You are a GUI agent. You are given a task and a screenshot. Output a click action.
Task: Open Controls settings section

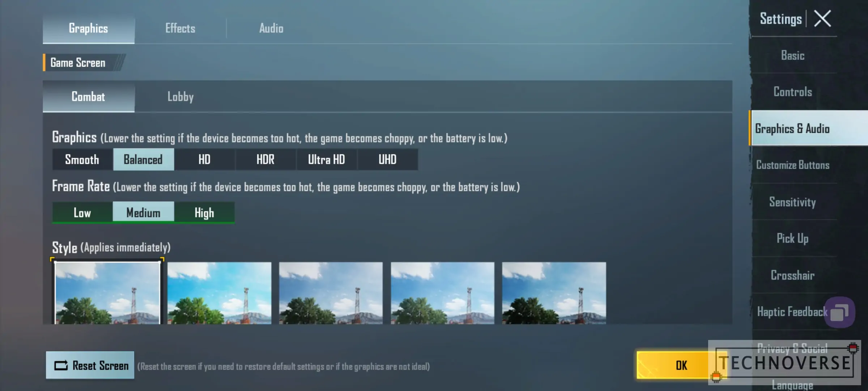coord(793,91)
